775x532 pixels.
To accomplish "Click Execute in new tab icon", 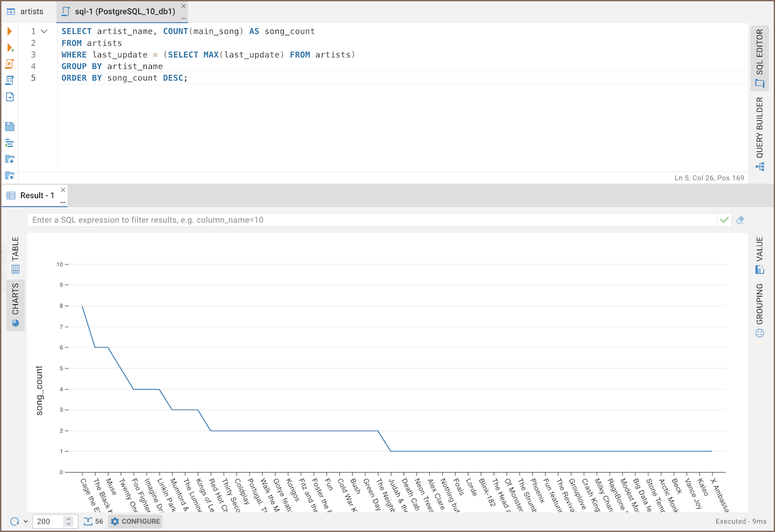I will [10, 48].
